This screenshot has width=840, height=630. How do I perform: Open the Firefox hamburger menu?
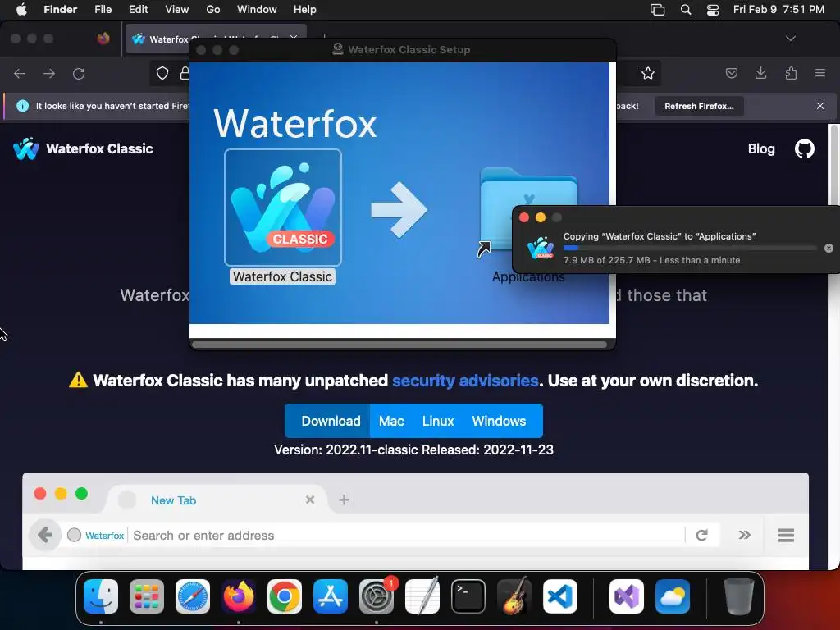point(820,73)
